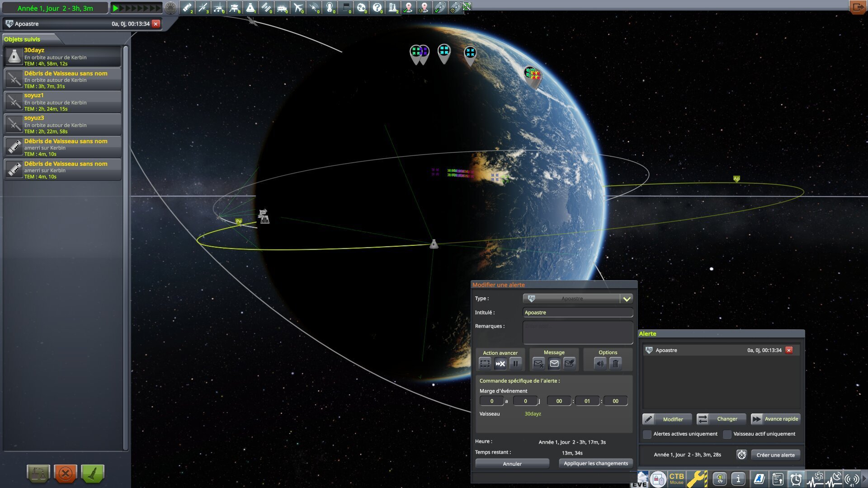Click into the Remarques text area
Screen dimensions: 868x488
point(578,332)
